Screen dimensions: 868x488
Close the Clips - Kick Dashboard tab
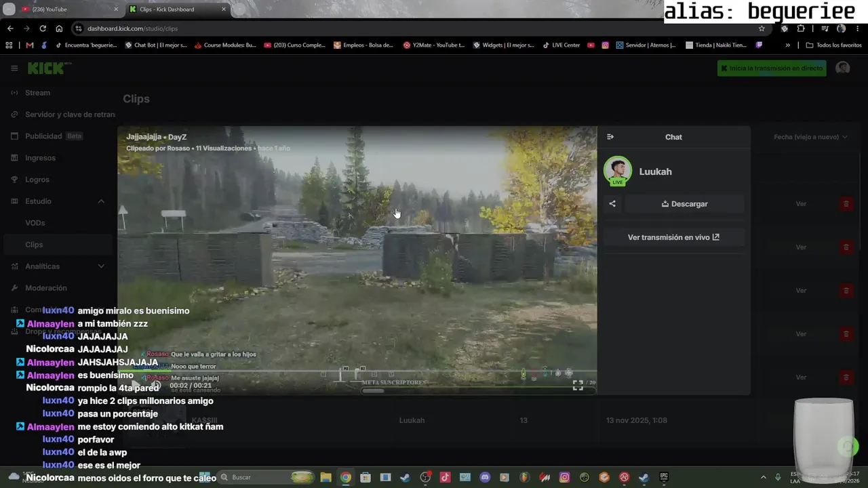coord(224,9)
